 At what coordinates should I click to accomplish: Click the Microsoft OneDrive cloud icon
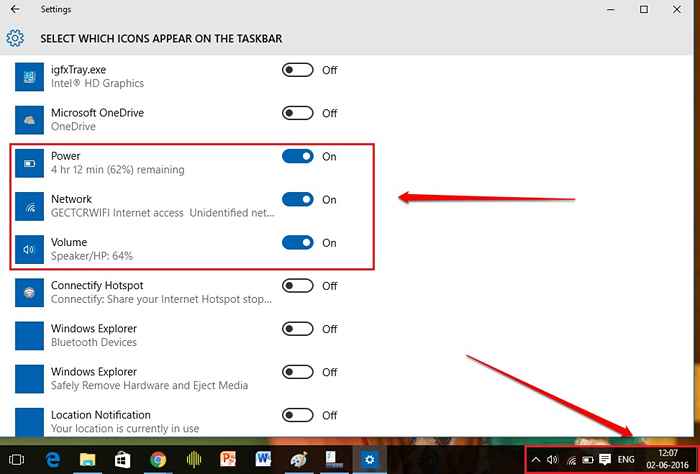click(x=29, y=120)
